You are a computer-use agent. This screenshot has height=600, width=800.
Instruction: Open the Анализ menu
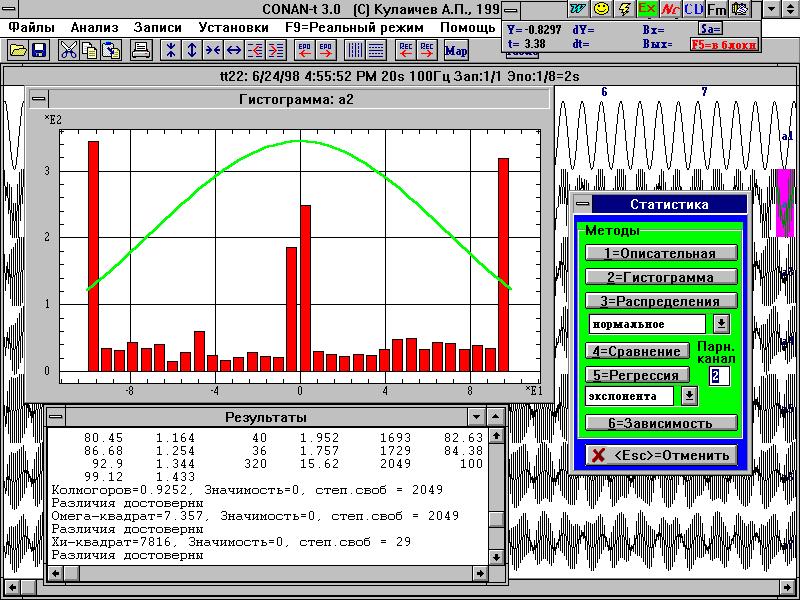(x=95, y=27)
